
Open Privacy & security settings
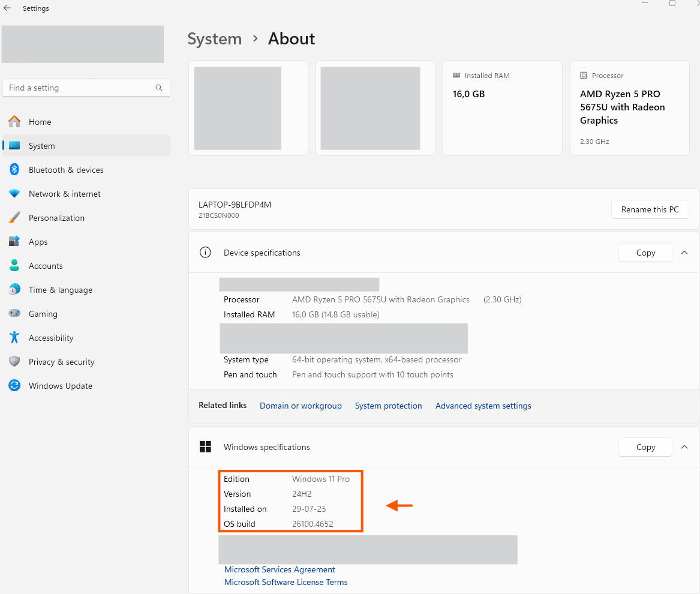coord(86,362)
